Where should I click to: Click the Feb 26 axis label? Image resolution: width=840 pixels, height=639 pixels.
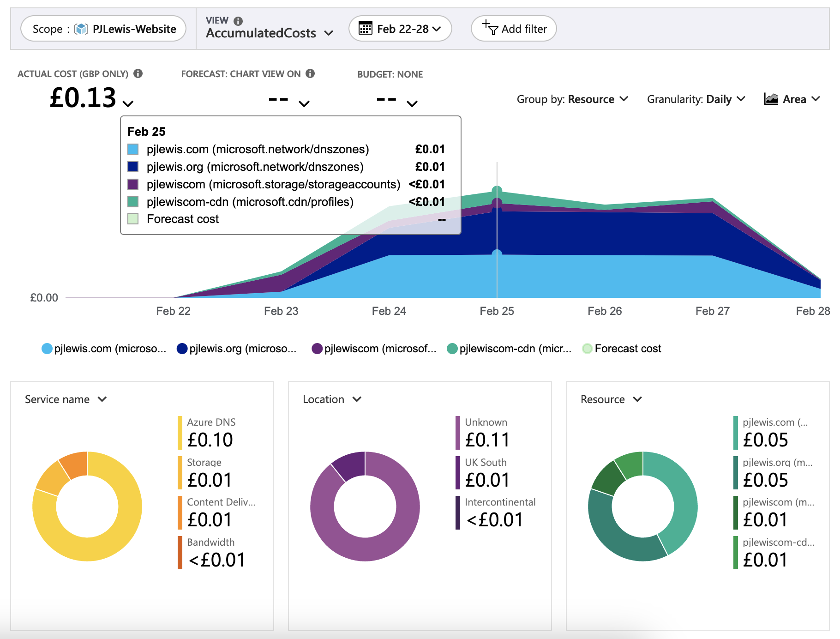(x=605, y=311)
